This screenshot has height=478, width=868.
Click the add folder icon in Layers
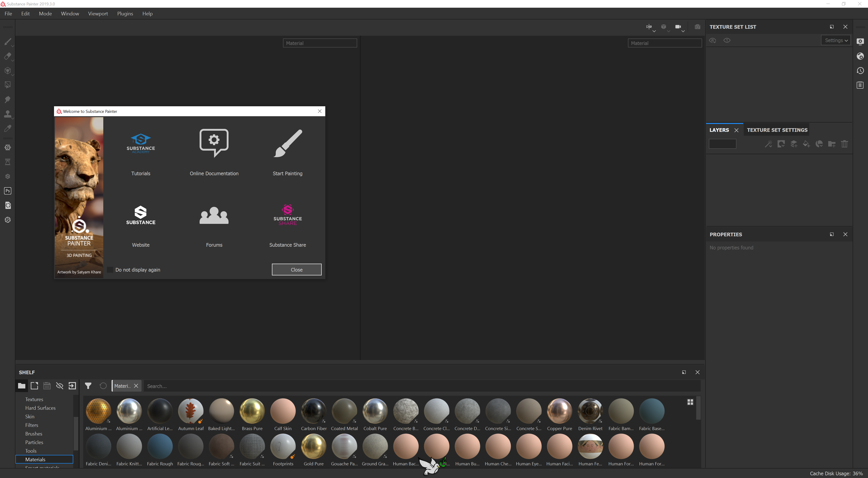(x=832, y=144)
